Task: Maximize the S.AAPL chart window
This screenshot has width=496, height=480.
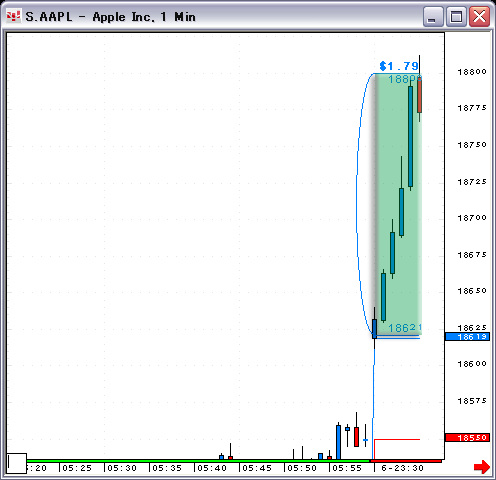Action: (x=456, y=16)
